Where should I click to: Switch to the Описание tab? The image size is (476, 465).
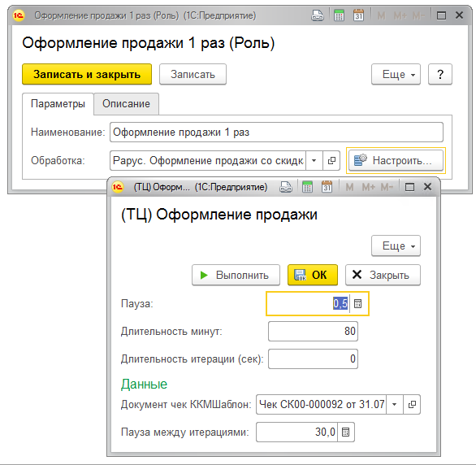[126, 104]
